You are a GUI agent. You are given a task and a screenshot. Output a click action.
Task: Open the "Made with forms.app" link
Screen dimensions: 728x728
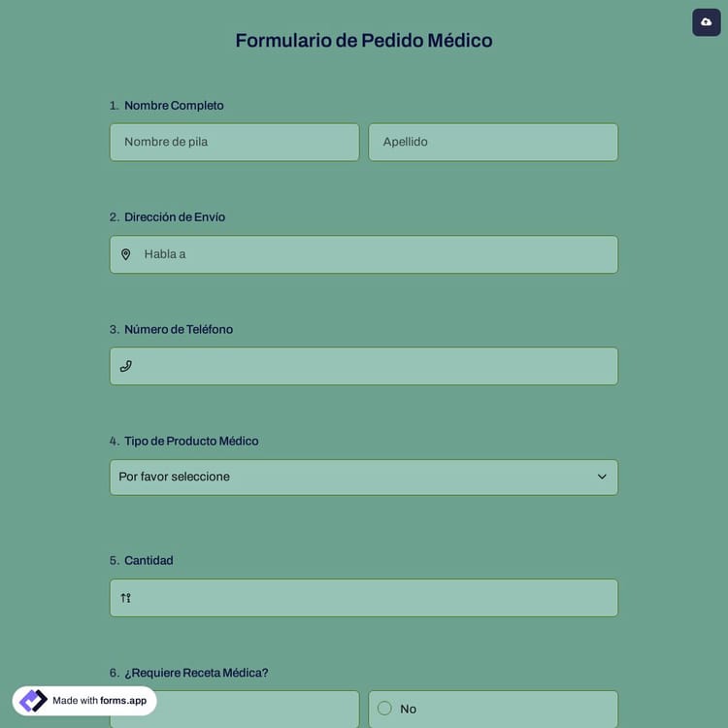click(99, 701)
